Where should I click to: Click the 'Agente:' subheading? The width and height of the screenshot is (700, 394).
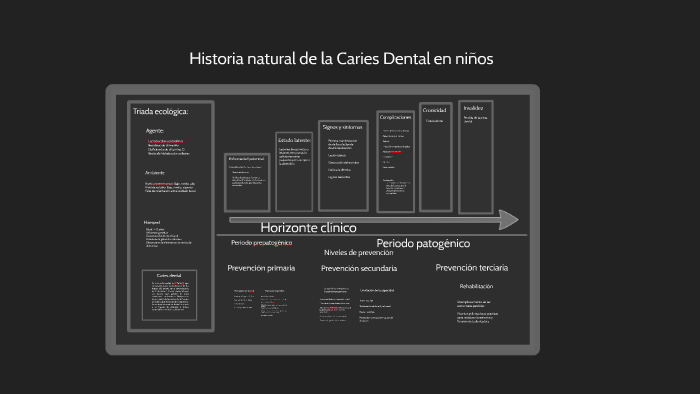(x=154, y=131)
